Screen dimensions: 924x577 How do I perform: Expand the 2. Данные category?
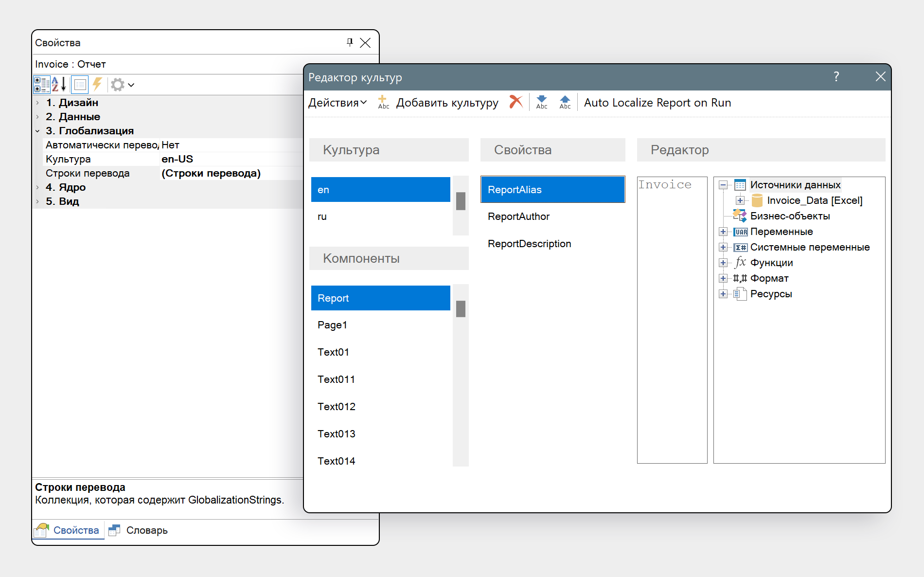pos(37,117)
